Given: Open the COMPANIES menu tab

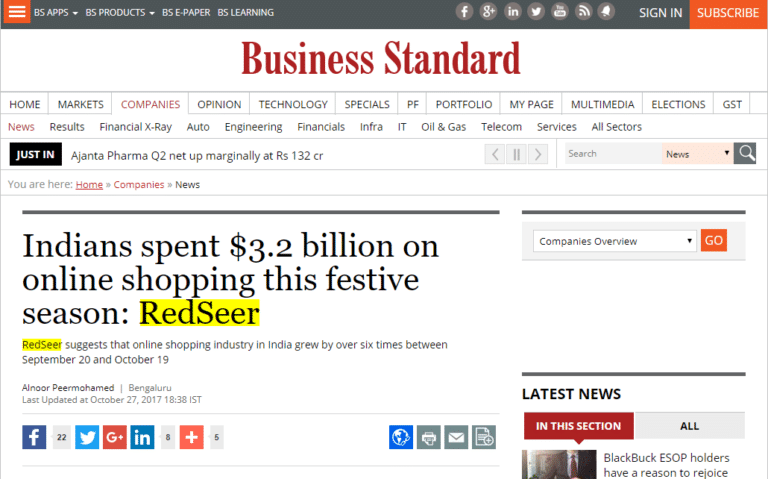Looking at the screenshot, I should [150, 104].
